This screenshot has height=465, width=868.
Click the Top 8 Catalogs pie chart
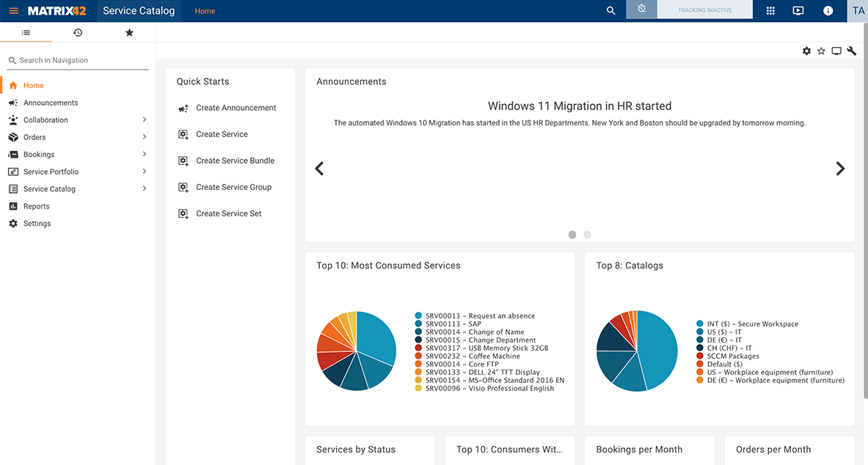637,351
